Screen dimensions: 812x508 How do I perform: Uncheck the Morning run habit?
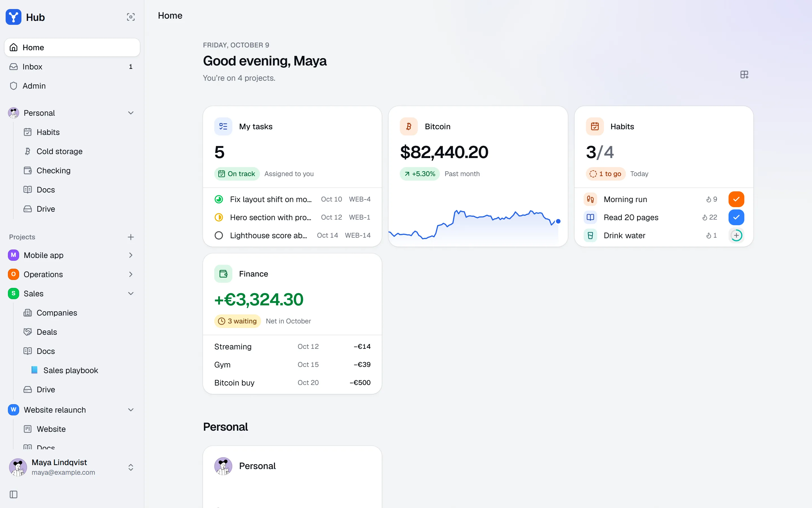coord(736,199)
